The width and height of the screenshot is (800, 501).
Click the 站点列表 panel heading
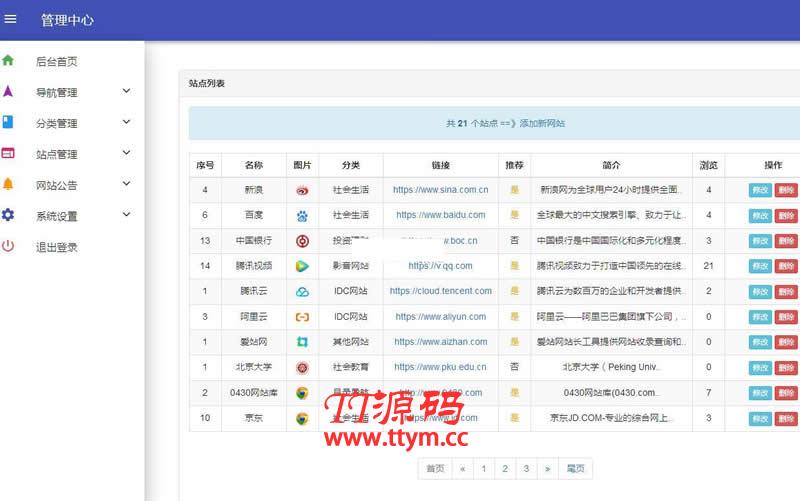(207, 83)
